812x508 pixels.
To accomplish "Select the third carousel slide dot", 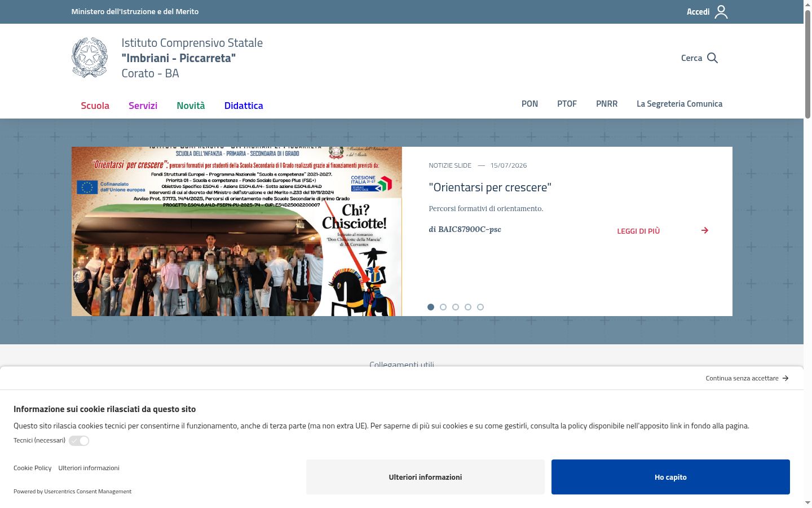I will pyautogui.click(x=456, y=307).
